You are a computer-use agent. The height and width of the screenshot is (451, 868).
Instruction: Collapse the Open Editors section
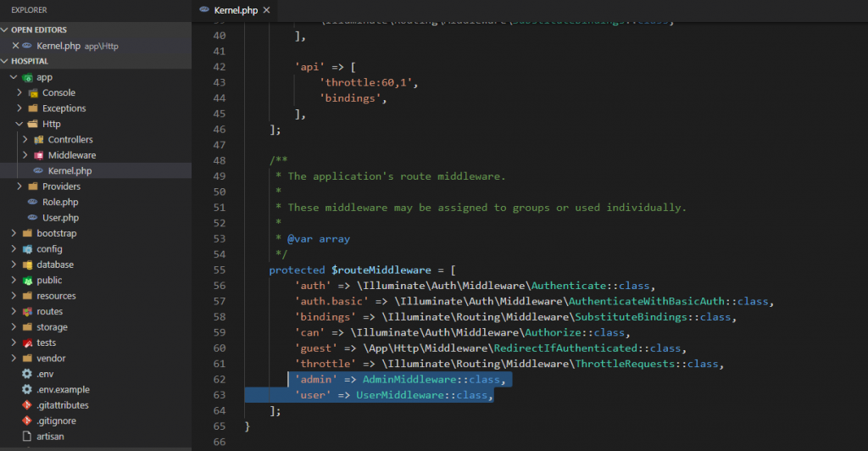coord(6,30)
